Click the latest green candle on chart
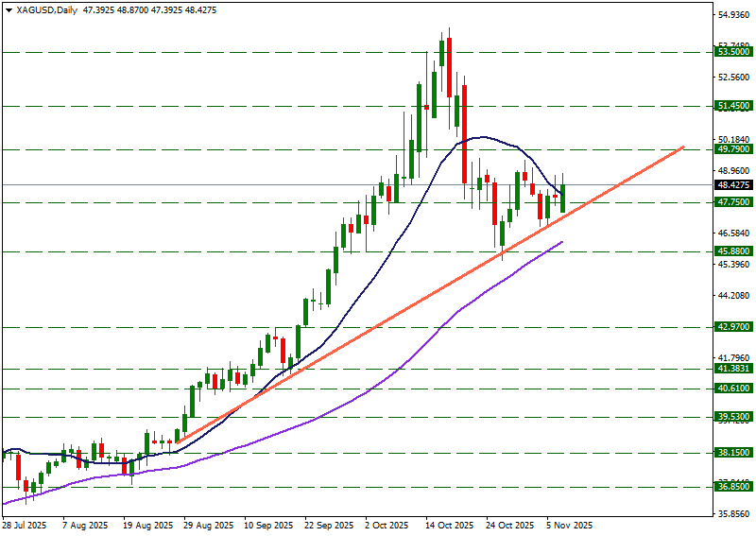 pos(563,199)
